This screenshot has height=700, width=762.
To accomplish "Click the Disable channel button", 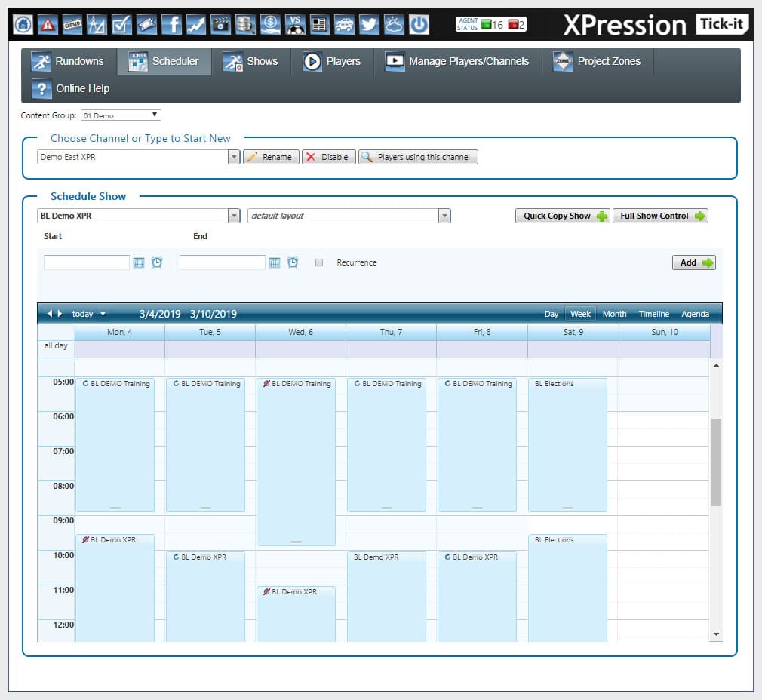I will point(329,157).
